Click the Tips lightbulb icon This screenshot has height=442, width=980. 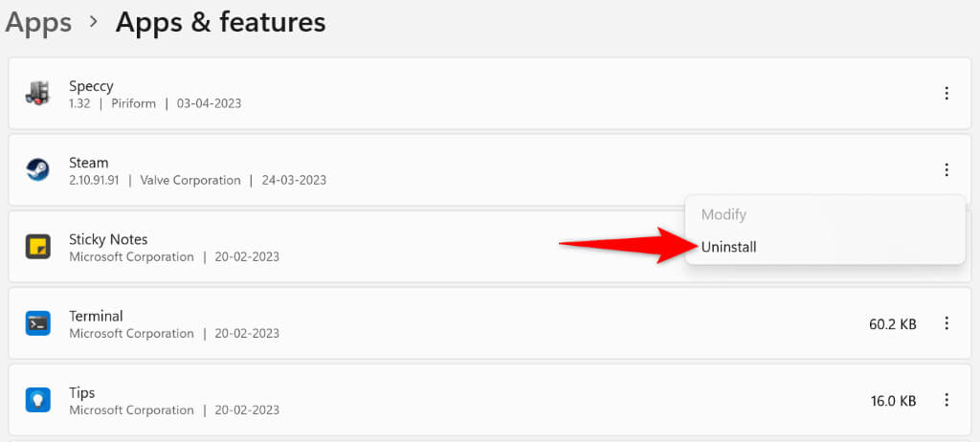point(37,400)
